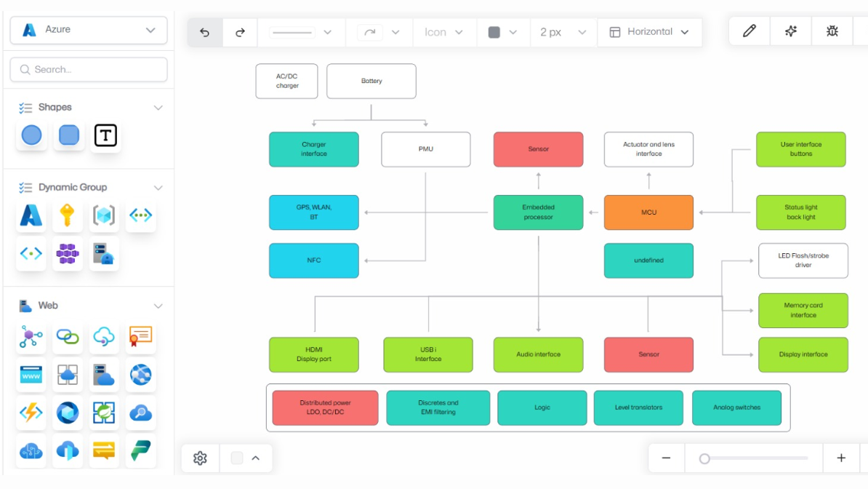Open canvas settings with the gear icon
Viewport: 868px width, 489px height.
[200, 458]
